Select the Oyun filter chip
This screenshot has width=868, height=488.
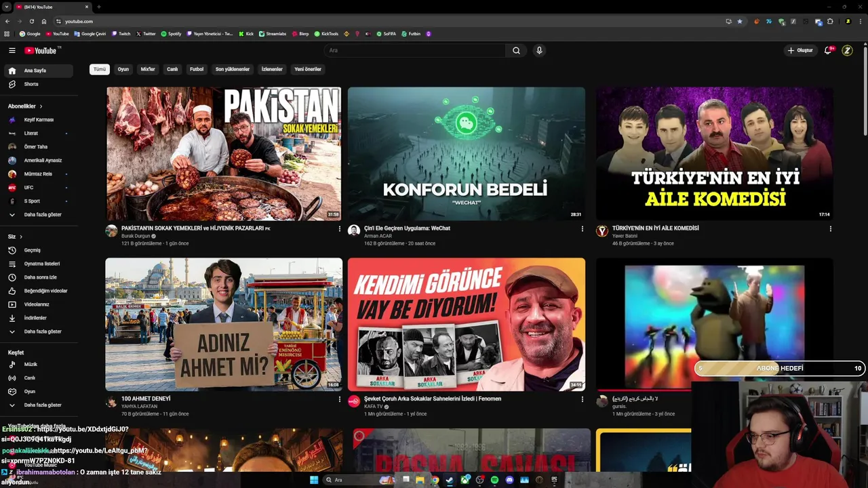click(123, 69)
